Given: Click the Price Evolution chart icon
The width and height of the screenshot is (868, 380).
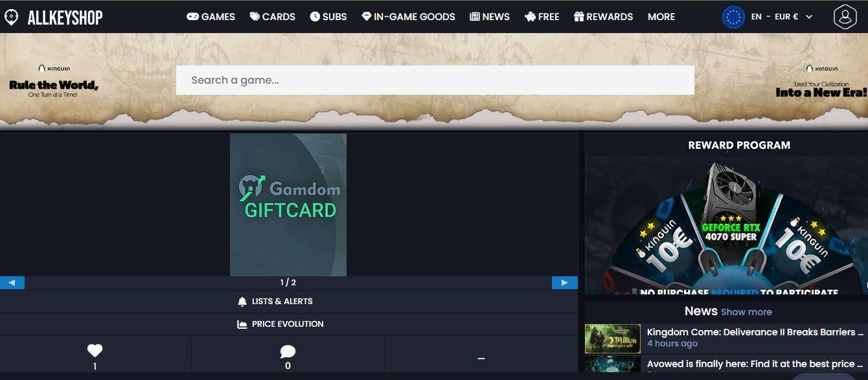Looking at the screenshot, I should tap(242, 324).
